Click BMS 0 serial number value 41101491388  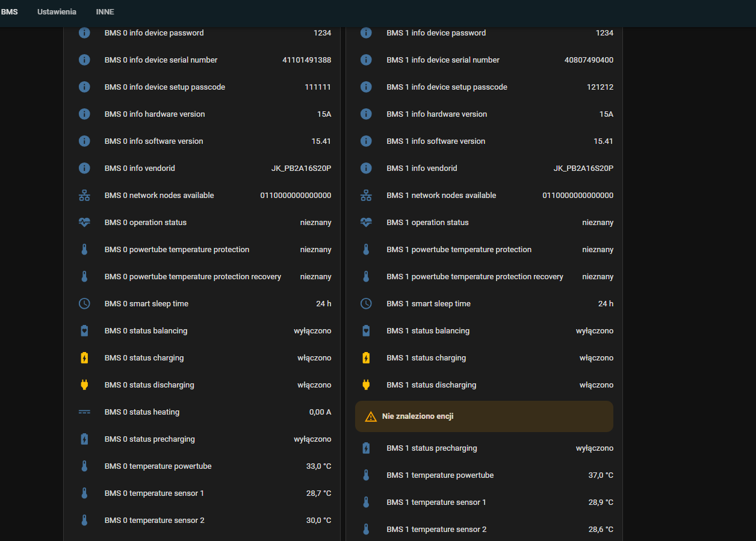pos(307,60)
